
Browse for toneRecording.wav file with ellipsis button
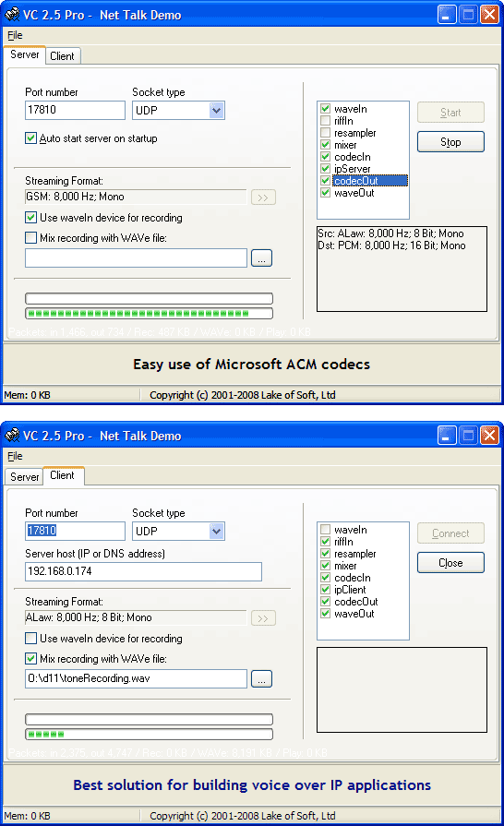point(262,679)
